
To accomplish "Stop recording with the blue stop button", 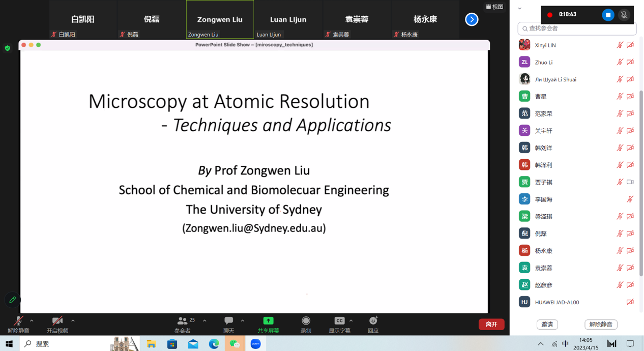I will pyautogui.click(x=608, y=15).
